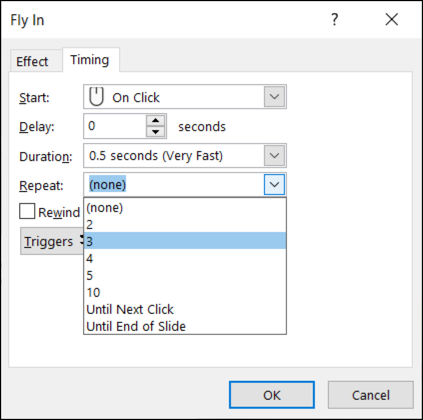The height and width of the screenshot is (420, 423).
Task: Close the Fly In dialog
Action: (392, 19)
